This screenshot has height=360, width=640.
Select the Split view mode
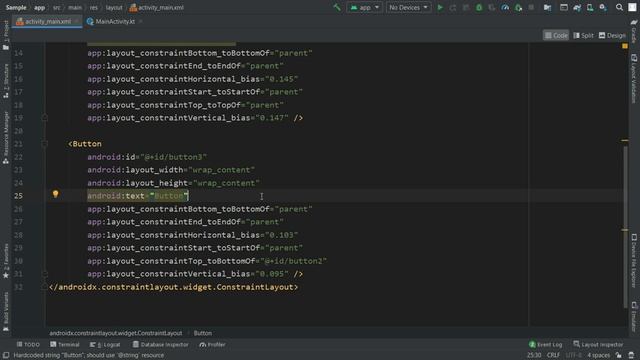(583, 36)
